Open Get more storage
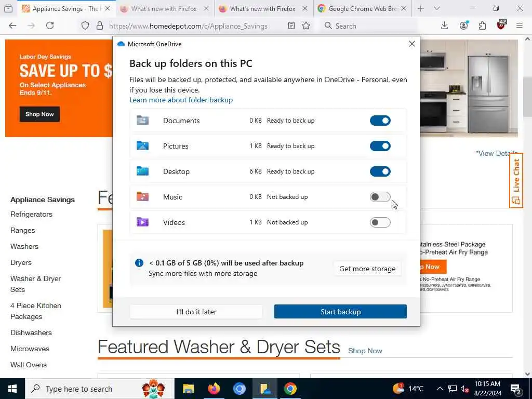The image size is (532, 399). tap(367, 269)
